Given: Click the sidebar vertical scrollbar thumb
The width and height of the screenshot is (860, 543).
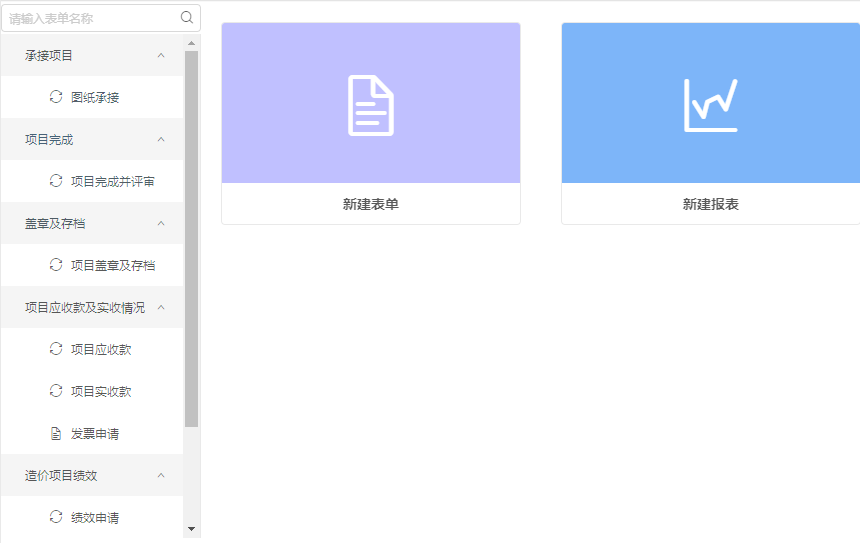Looking at the screenshot, I should pos(192,240).
